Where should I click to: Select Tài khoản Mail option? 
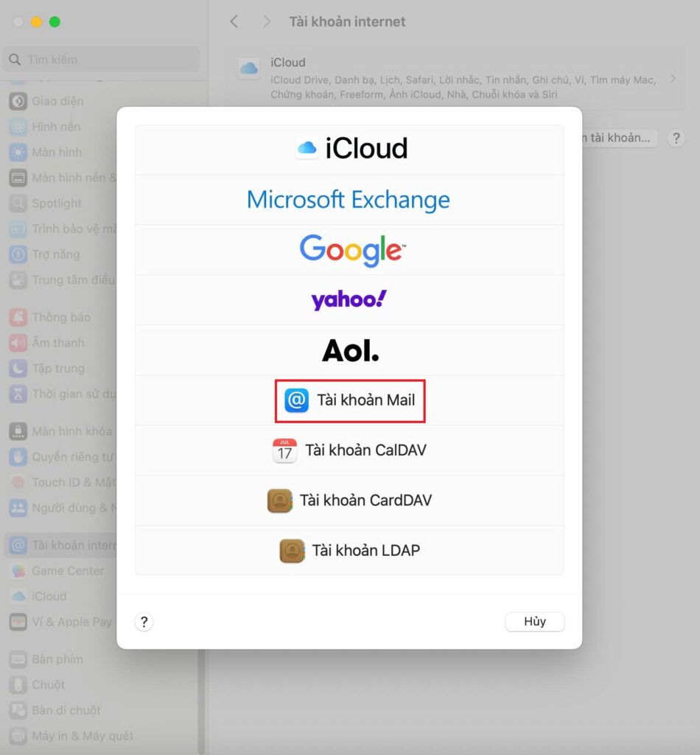point(349,400)
